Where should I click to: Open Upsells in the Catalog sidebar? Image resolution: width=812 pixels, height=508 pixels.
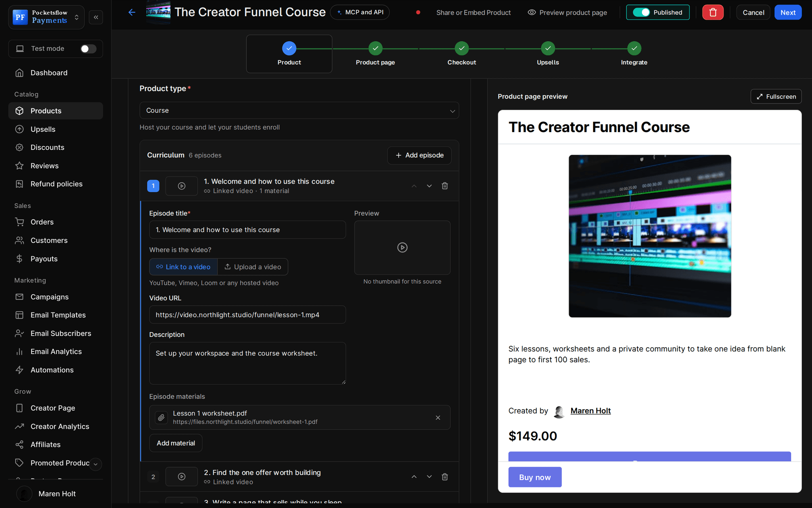(x=56, y=129)
